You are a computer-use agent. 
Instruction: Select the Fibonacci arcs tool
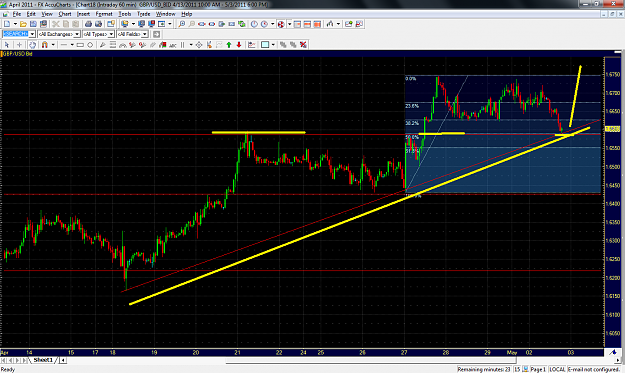coord(123,45)
